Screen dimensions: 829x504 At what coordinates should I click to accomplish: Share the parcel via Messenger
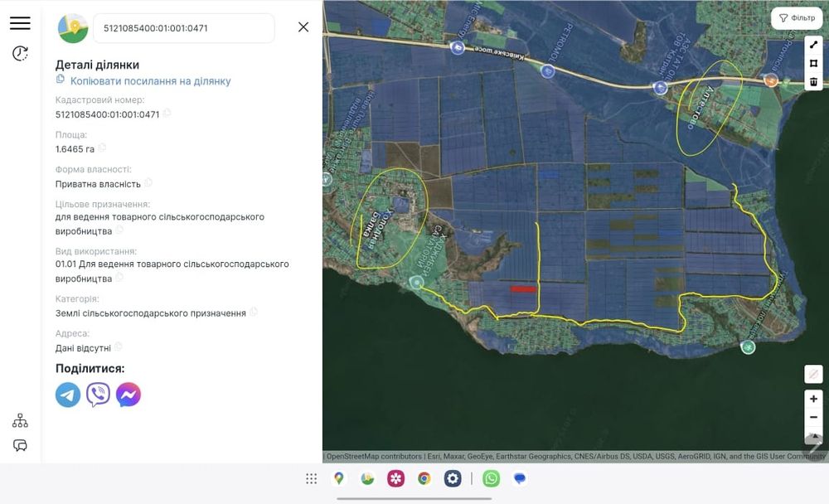[128, 395]
